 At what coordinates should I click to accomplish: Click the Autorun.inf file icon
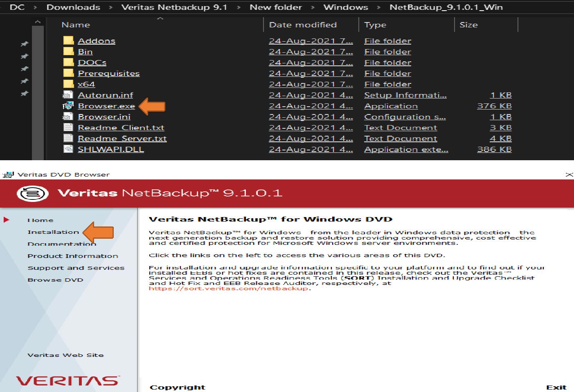click(x=68, y=95)
